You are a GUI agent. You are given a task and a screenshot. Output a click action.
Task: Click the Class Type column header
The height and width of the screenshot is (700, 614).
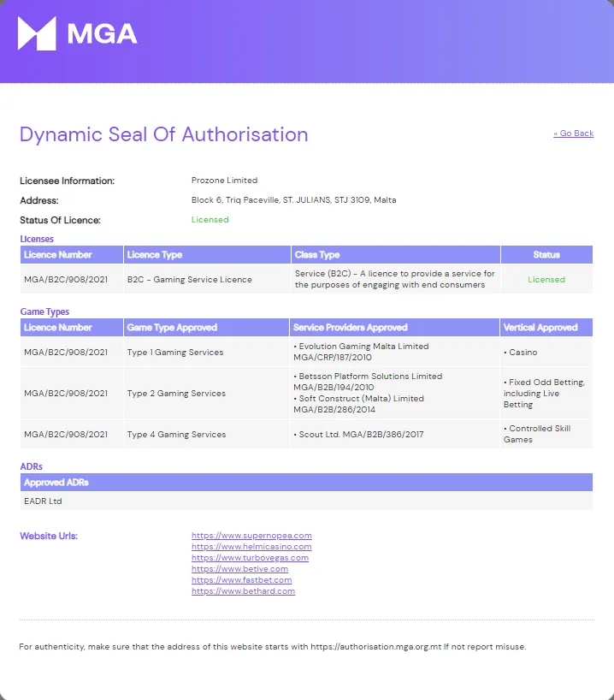click(x=317, y=255)
